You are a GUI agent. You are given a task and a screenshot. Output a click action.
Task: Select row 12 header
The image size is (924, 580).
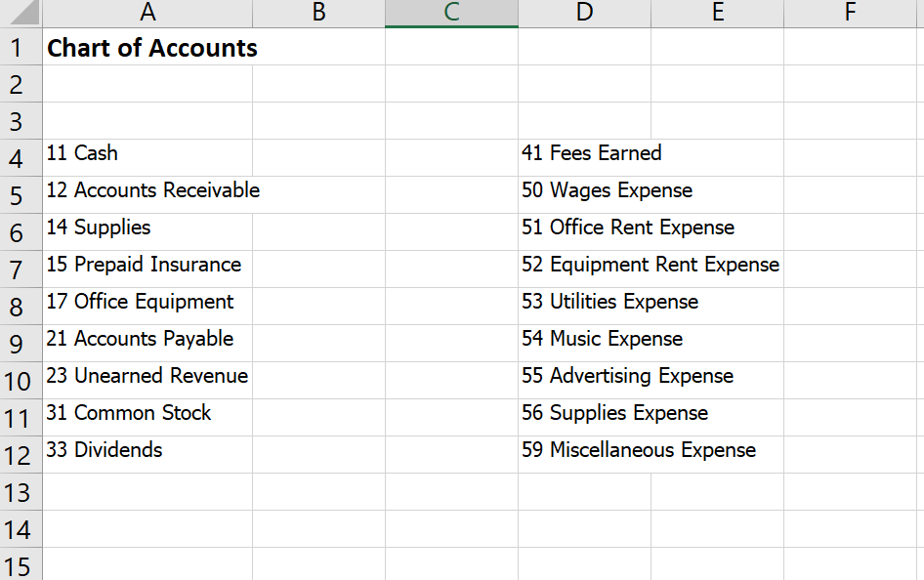point(21,455)
